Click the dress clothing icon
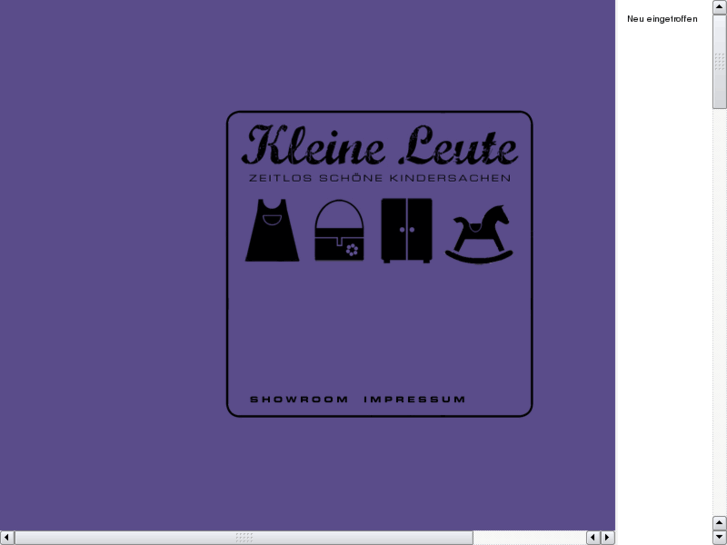The width and height of the screenshot is (727, 545). 272,231
